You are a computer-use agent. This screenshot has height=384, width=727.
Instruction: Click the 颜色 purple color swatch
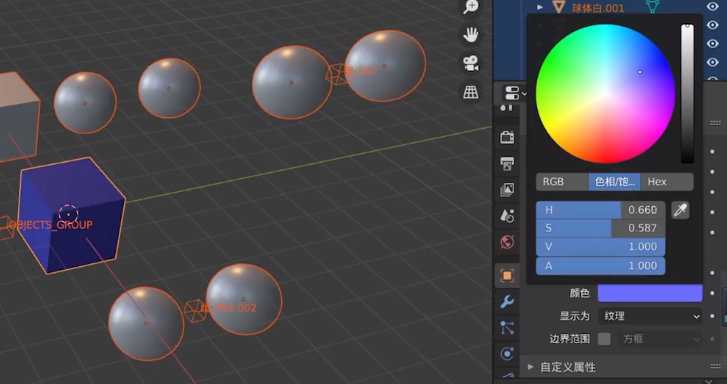pyautogui.click(x=650, y=293)
